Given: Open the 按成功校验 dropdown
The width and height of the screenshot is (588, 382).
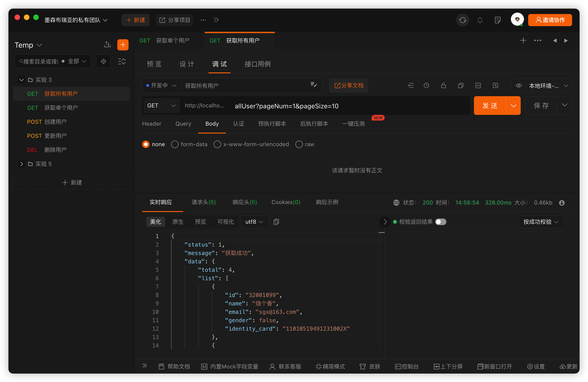Looking at the screenshot, I should click(541, 222).
